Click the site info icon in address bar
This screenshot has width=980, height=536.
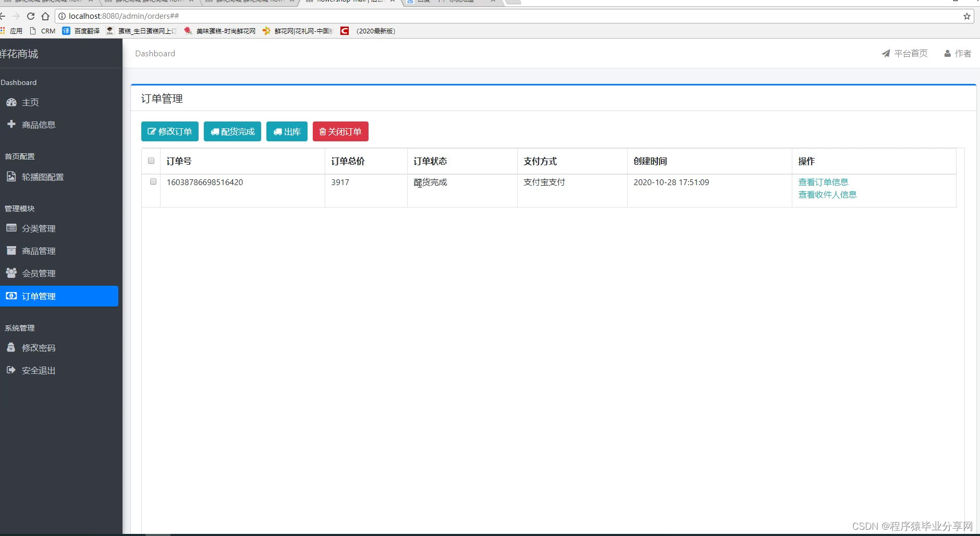coord(62,16)
